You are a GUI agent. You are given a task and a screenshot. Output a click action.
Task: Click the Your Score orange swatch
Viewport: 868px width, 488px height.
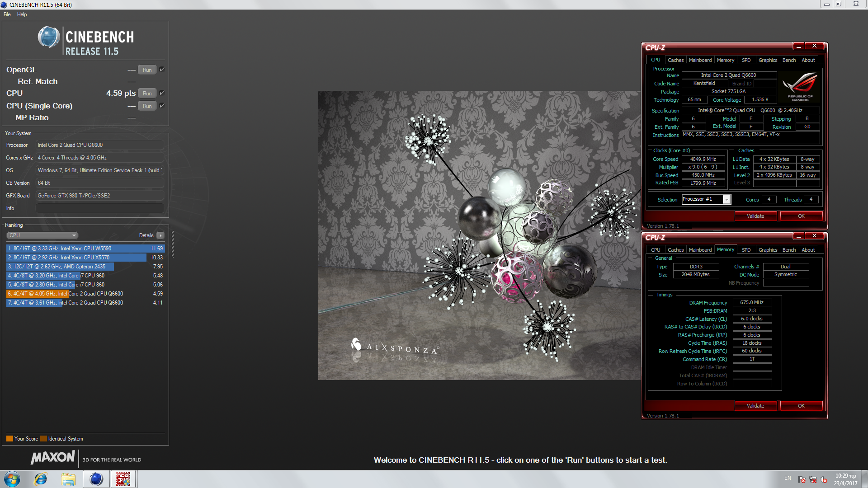[9, 439]
